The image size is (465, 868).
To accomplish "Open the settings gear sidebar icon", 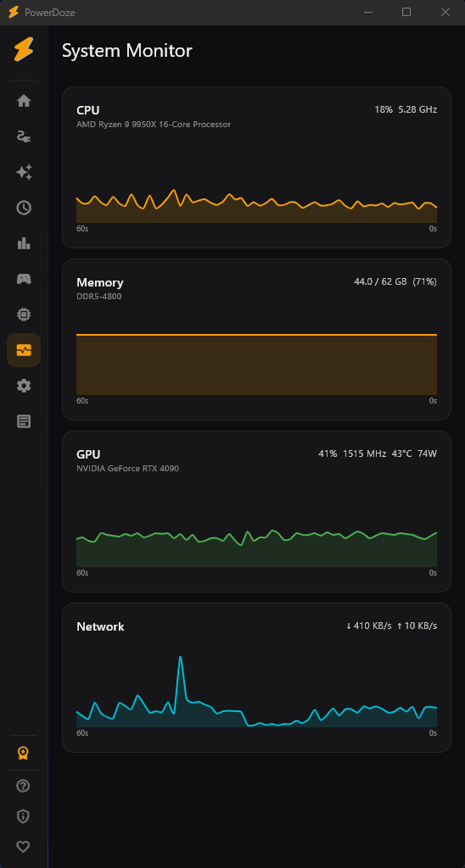I will pyautogui.click(x=24, y=386).
